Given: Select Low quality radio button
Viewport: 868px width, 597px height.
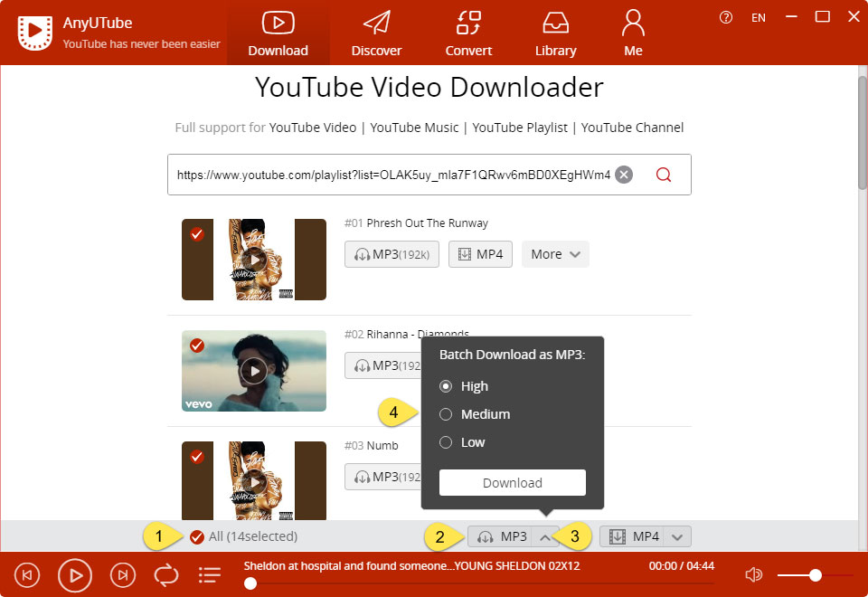Looking at the screenshot, I should click(x=446, y=442).
